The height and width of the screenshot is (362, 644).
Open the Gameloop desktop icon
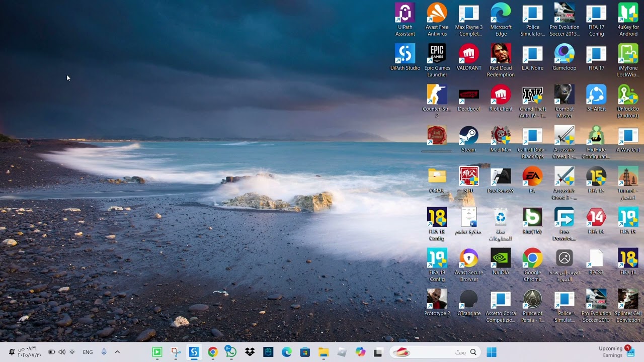pyautogui.click(x=564, y=57)
